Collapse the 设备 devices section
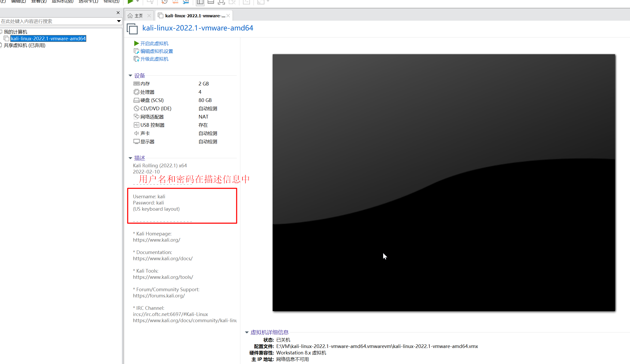This screenshot has height=364, width=630. click(130, 76)
